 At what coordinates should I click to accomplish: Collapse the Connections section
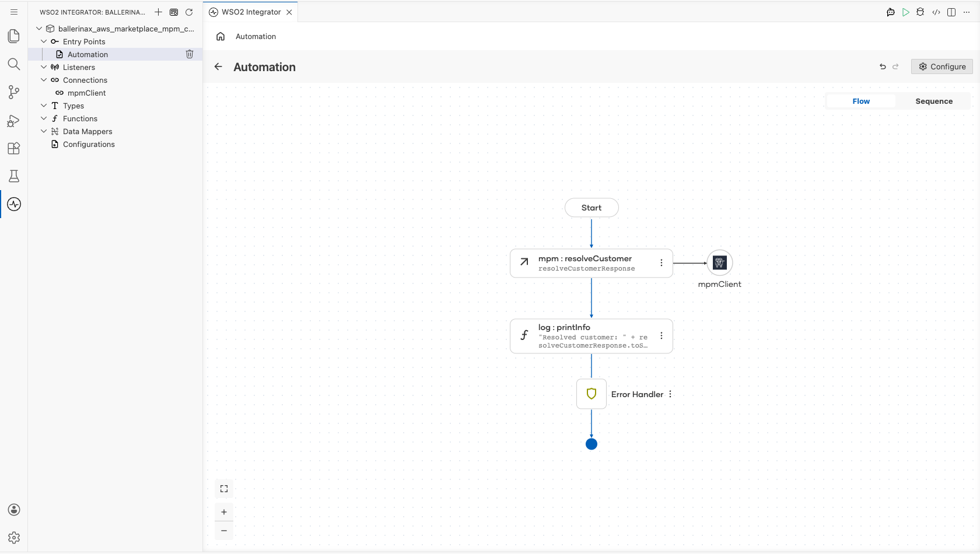click(44, 80)
